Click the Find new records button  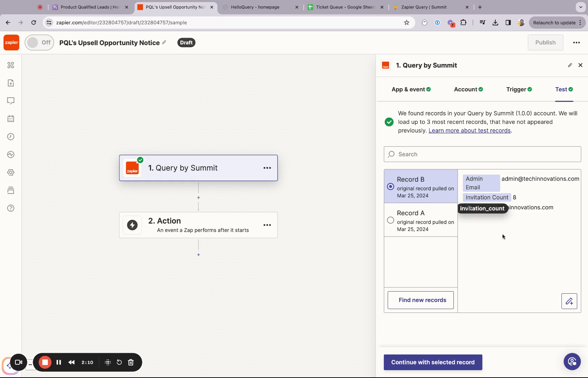point(421,300)
